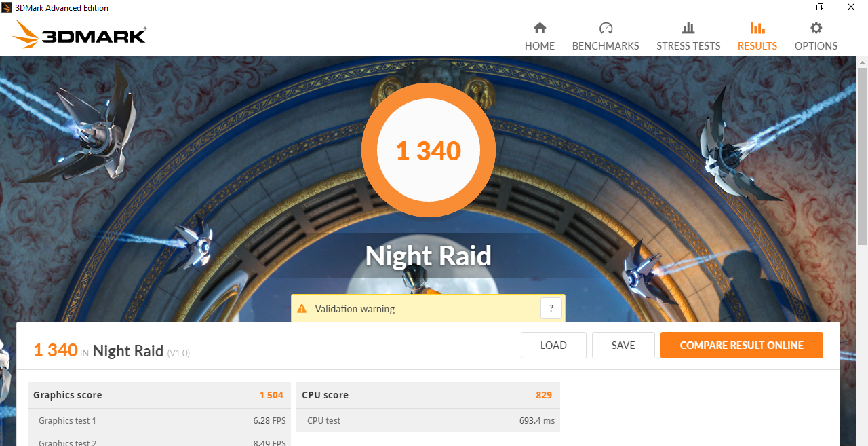The width and height of the screenshot is (868, 446).
Task: Restore down the 3DMark window
Action: pos(820,7)
